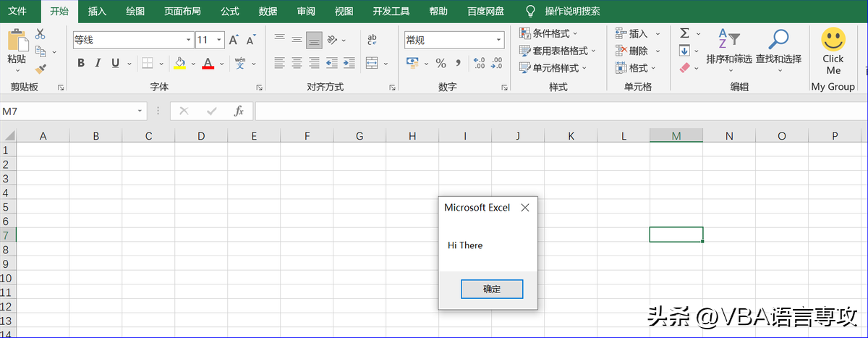Open the 常规 number format dropdown
This screenshot has height=338, width=868.
(499, 40)
